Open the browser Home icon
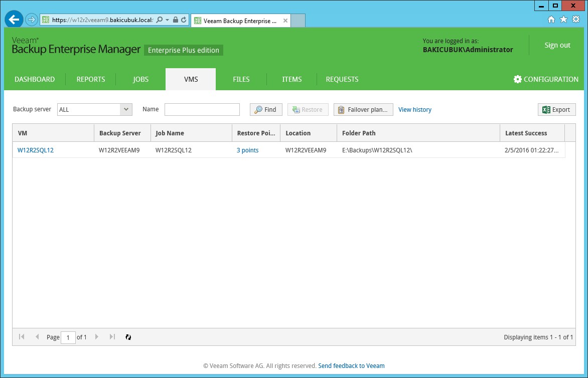588x378 pixels. (x=551, y=20)
